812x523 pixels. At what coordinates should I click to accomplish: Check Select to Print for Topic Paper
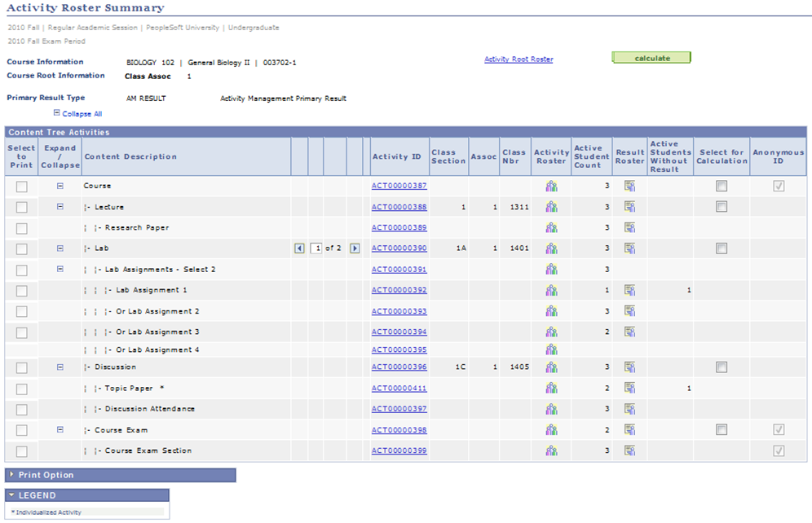pos(22,389)
